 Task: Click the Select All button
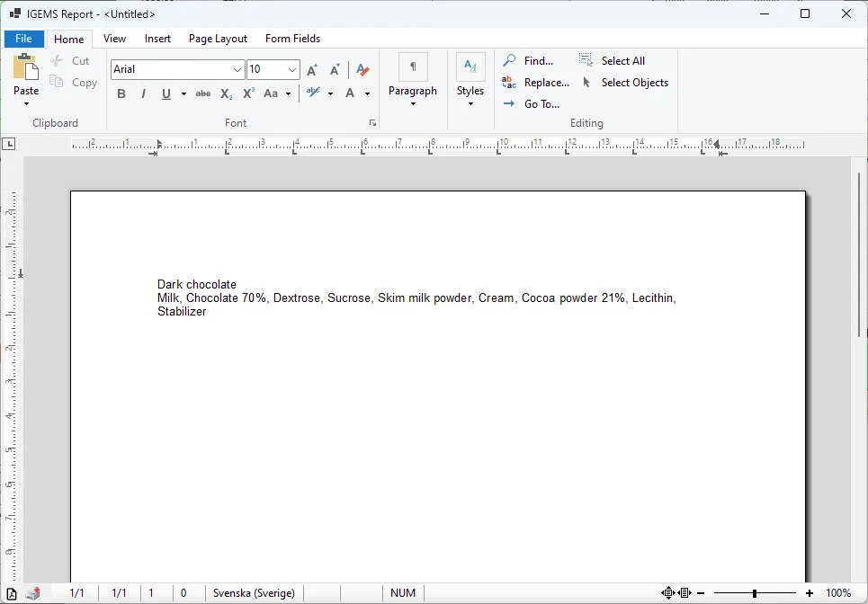pos(612,61)
